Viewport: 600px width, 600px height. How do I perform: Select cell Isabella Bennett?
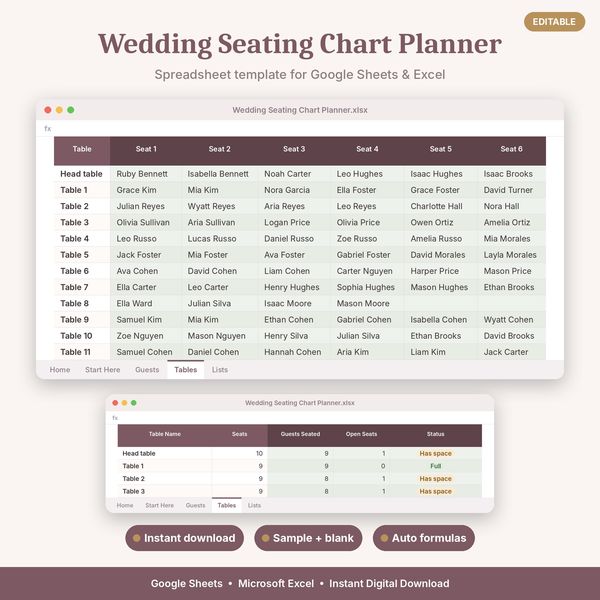coord(220,174)
